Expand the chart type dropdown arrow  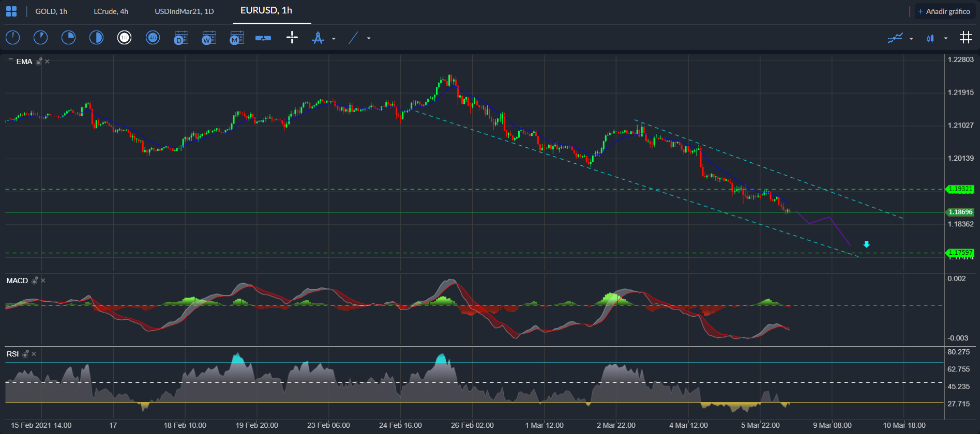946,38
